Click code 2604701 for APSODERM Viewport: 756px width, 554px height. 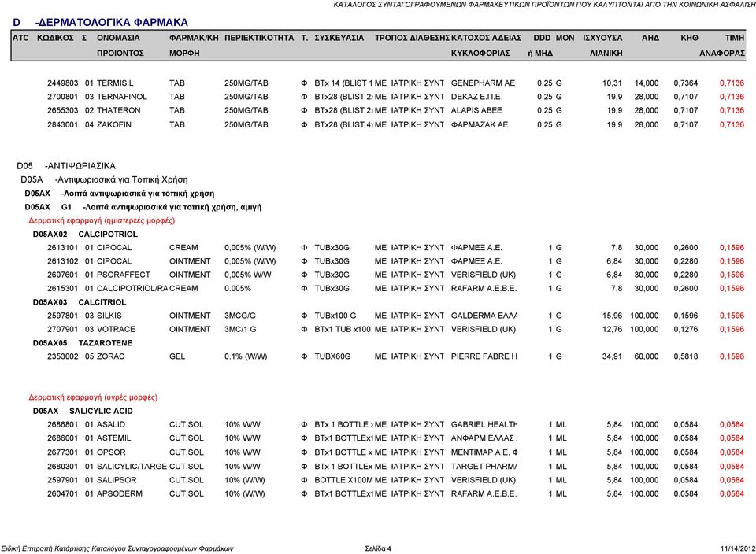pos(63,493)
